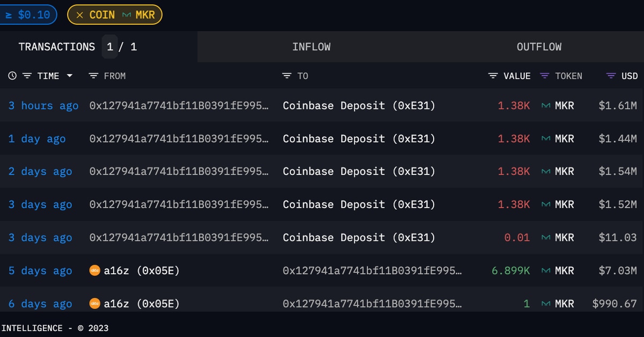The image size is (644, 337).
Task: Click the MKR token icon in the first row
Action: tap(546, 106)
